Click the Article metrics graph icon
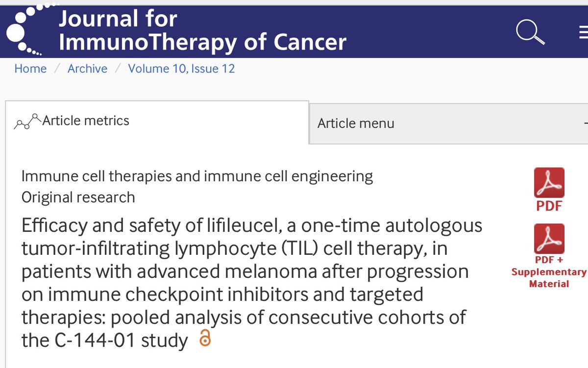This screenshot has width=588, height=368. 27,121
